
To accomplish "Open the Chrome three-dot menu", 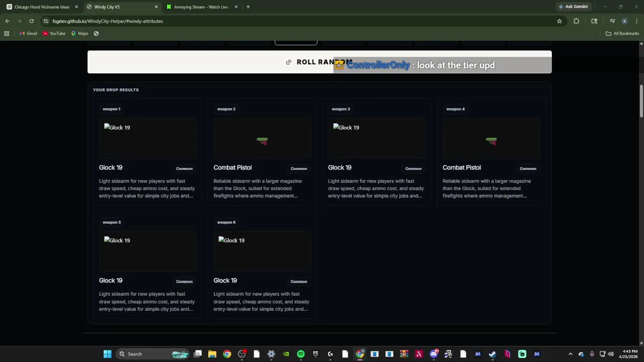I will [636, 21].
